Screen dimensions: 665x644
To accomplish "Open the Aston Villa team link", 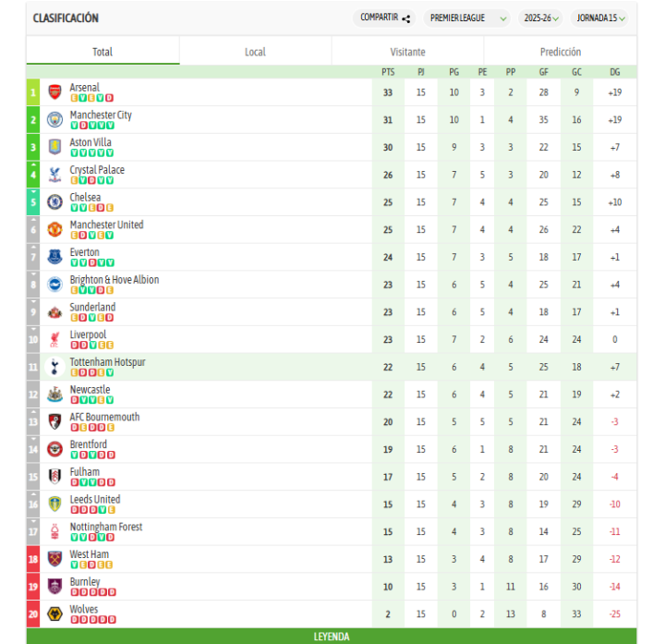I will 91,142.
